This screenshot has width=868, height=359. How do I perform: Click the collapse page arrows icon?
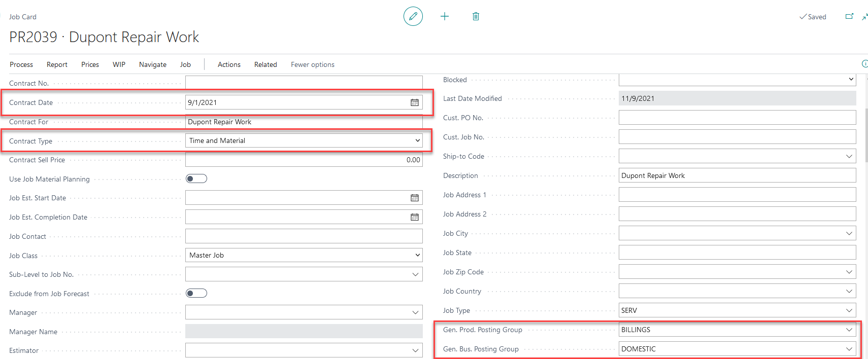click(x=864, y=17)
